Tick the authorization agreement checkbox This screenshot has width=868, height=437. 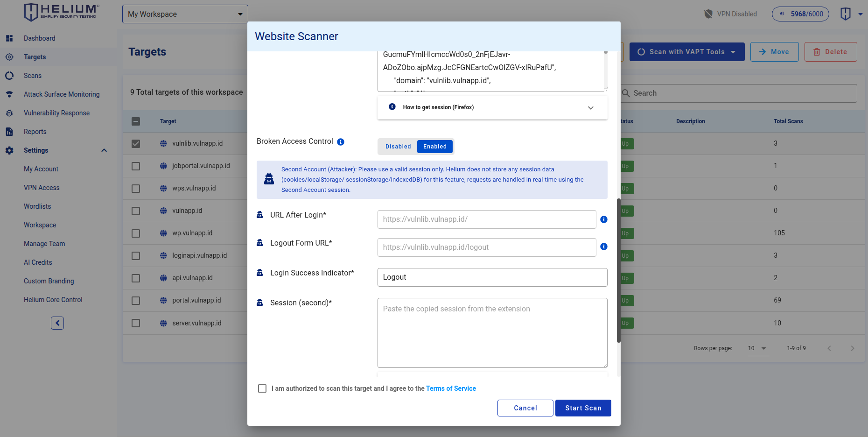pos(262,388)
